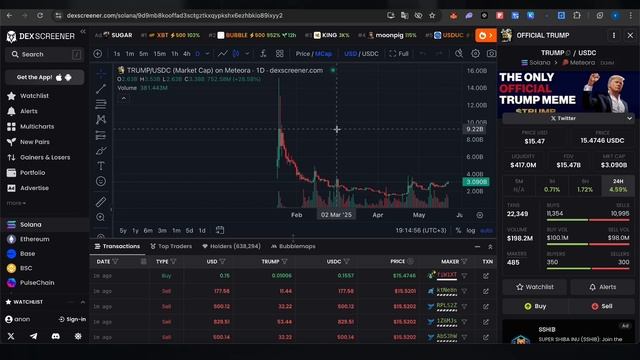Select the crosshair cursor tool
Screen dimensions: 640x360
[x=101, y=73]
